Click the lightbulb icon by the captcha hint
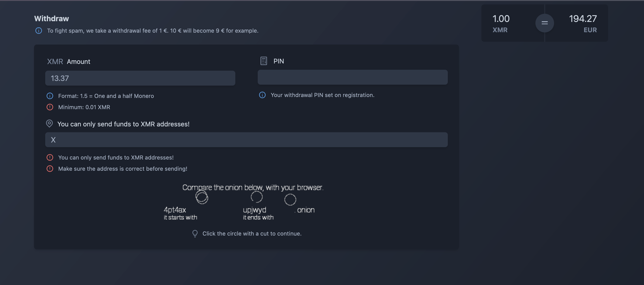Screen dimensions: 644x285 (x=195, y=233)
